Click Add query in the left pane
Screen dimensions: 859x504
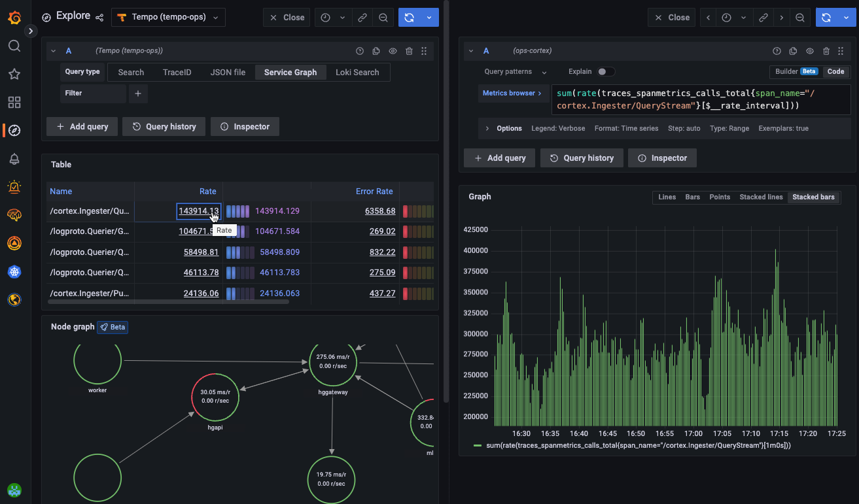point(82,127)
